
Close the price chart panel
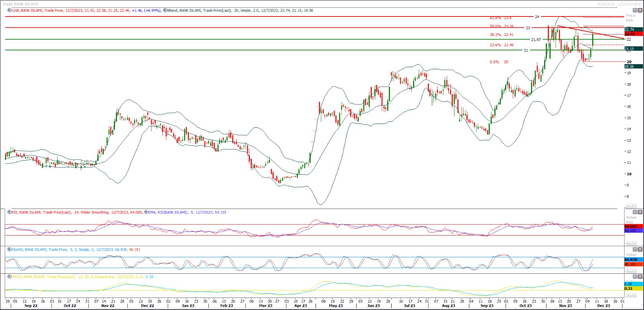tap(640, 10)
